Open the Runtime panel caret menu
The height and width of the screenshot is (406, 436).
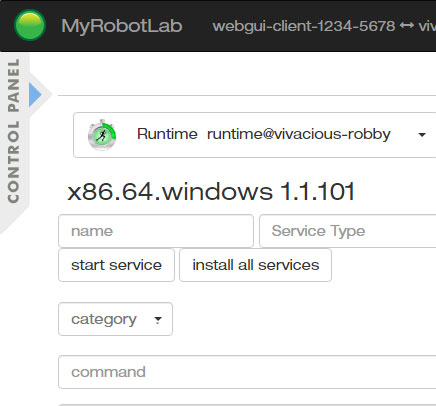[x=422, y=135]
